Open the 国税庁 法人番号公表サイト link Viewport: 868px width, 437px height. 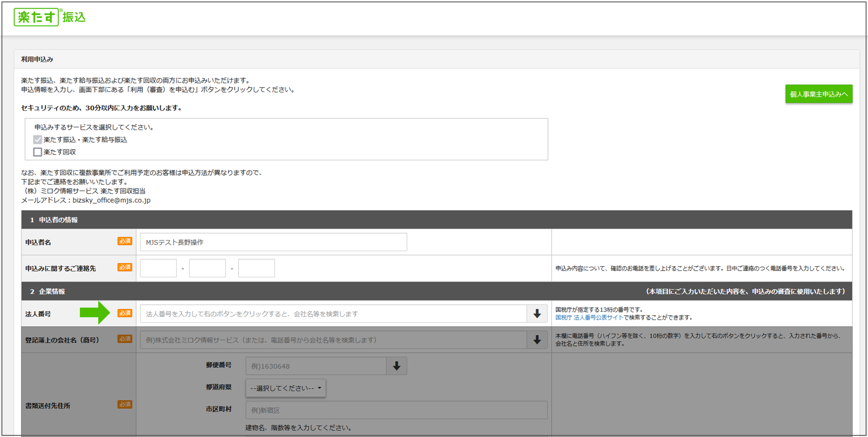coord(589,317)
